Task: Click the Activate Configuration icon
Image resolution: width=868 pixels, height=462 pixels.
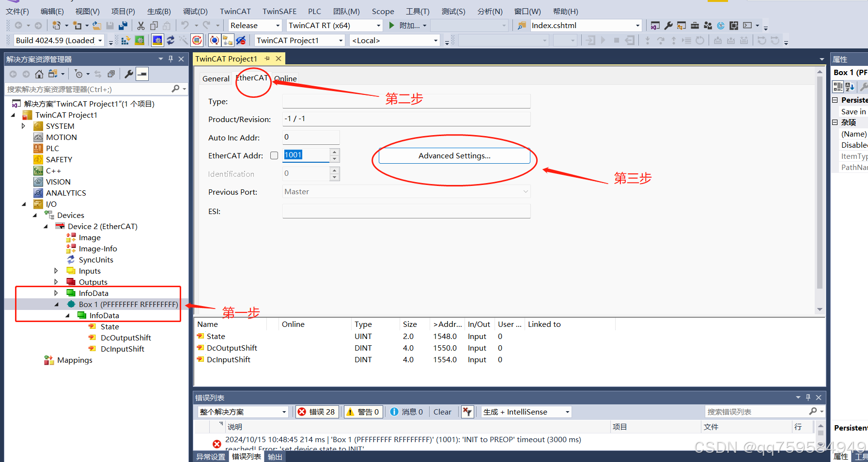Action: click(x=125, y=41)
